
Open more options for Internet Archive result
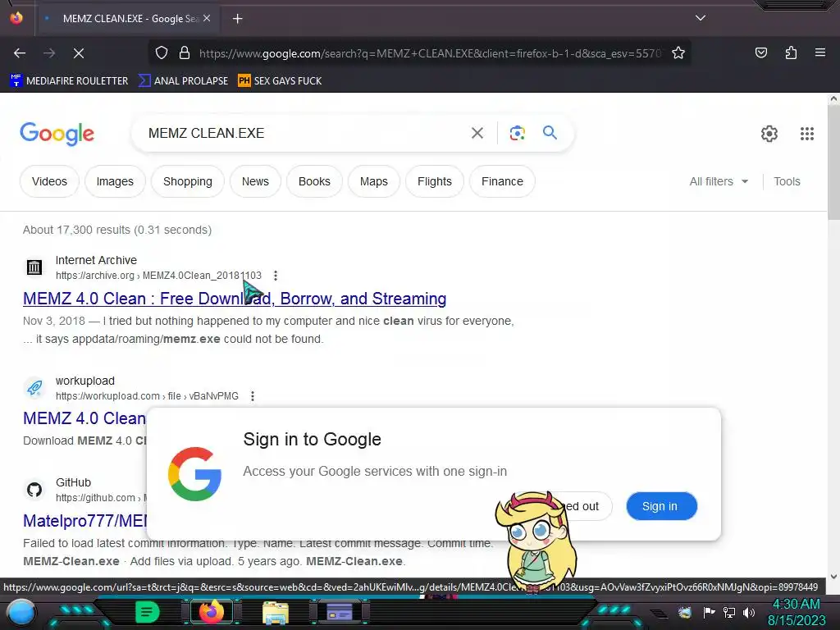[276, 276]
